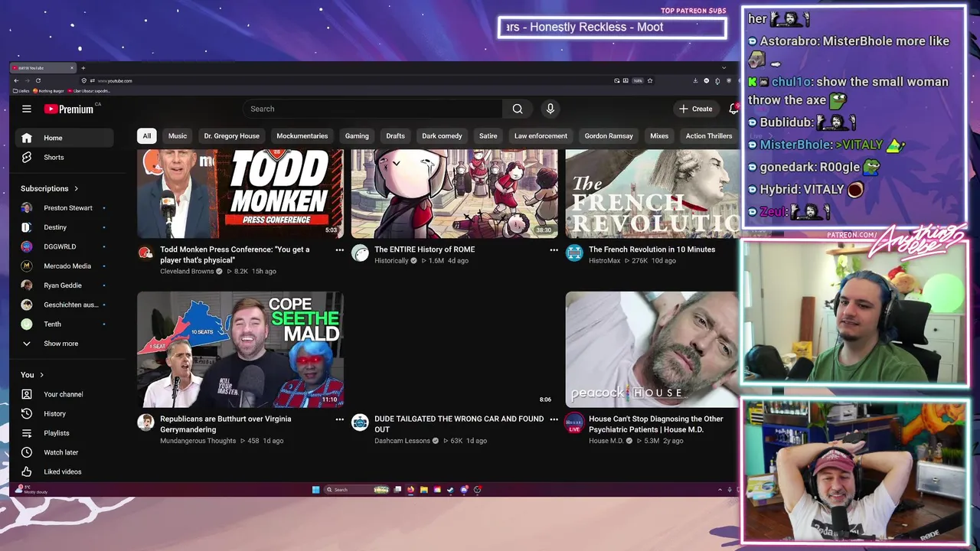The image size is (980, 551).
Task: Open Ryan Geddie subscription channel
Action: coord(64,285)
